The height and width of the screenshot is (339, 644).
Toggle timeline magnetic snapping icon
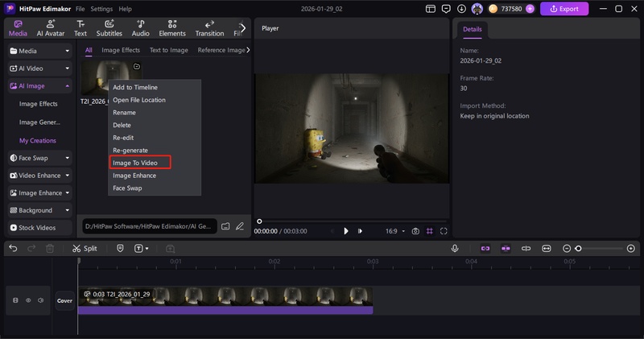[506, 248]
